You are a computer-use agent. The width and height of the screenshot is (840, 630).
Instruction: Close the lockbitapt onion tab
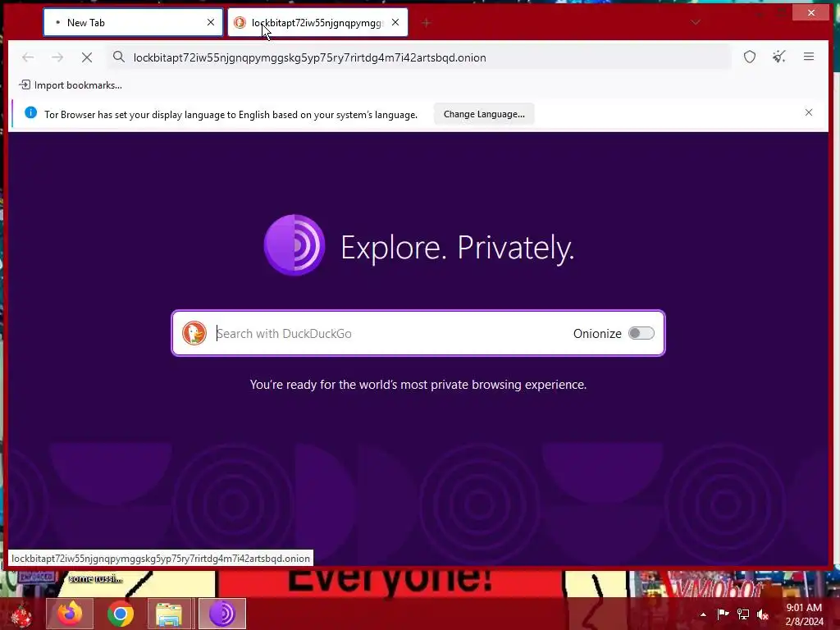[x=395, y=22]
